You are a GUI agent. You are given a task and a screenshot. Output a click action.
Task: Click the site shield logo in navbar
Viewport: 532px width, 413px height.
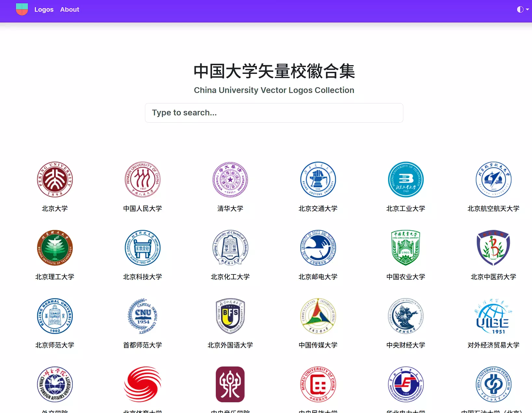pyautogui.click(x=22, y=9)
